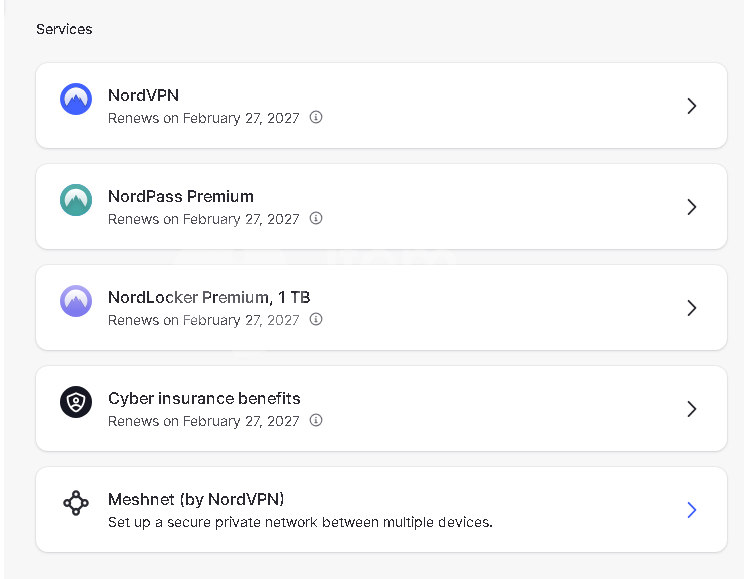Open the blue Meshnet chevron arrow
This screenshot has width=744, height=579.
(x=692, y=510)
